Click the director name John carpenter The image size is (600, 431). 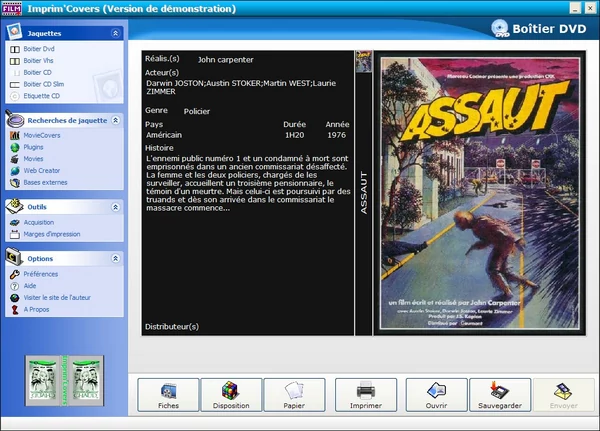point(225,60)
